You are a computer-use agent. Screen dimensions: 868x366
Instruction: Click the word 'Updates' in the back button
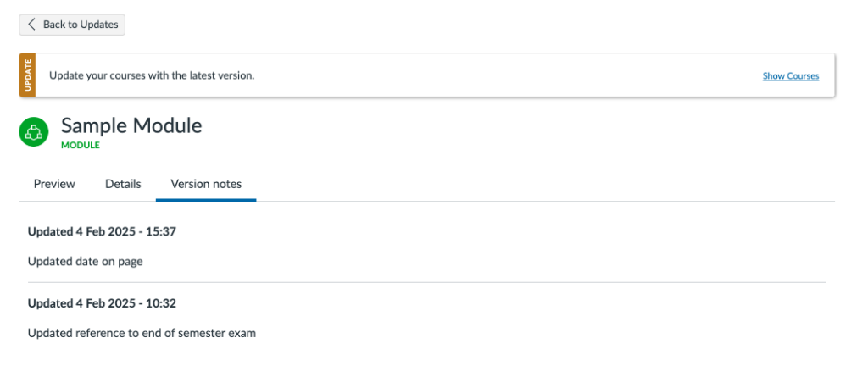pyautogui.click(x=99, y=25)
